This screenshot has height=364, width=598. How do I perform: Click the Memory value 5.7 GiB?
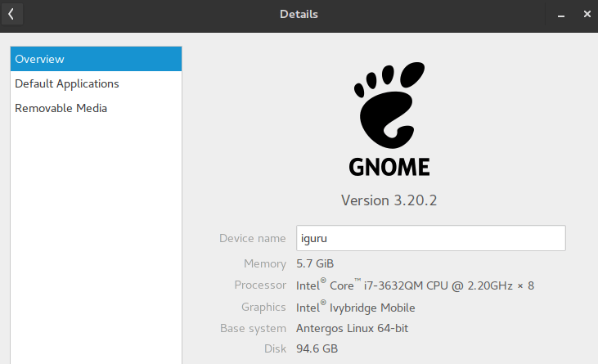pyautogui.click(x=315, y=263)
